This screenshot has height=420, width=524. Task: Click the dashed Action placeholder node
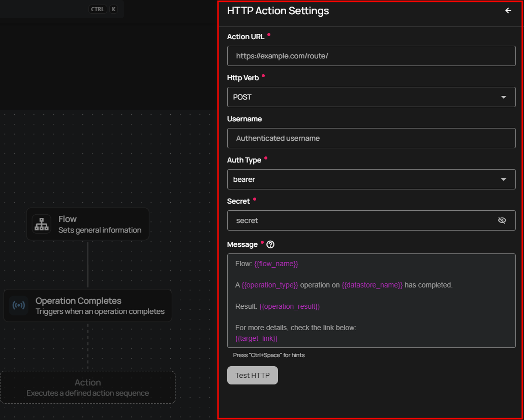(x=88, y=387)
